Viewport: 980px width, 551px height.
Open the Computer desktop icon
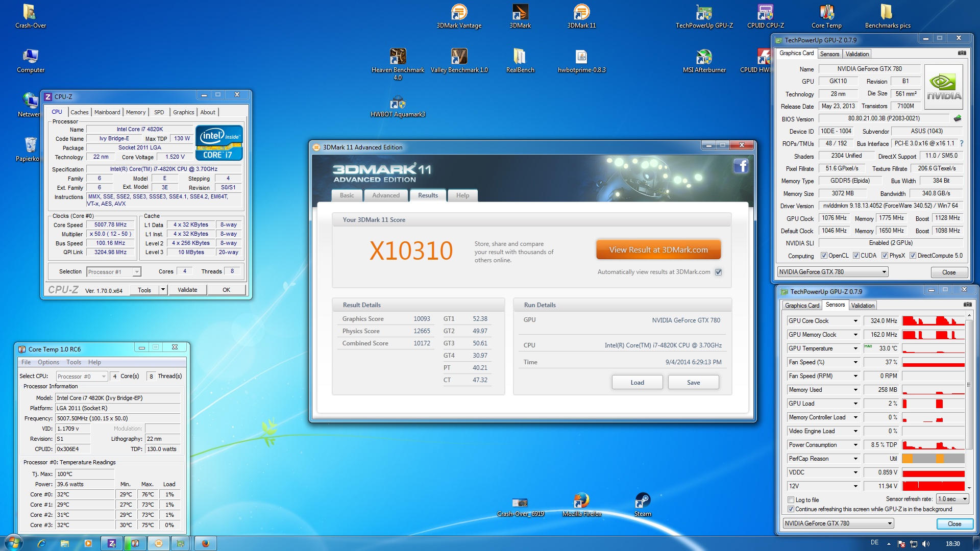[x=30, y=61]
